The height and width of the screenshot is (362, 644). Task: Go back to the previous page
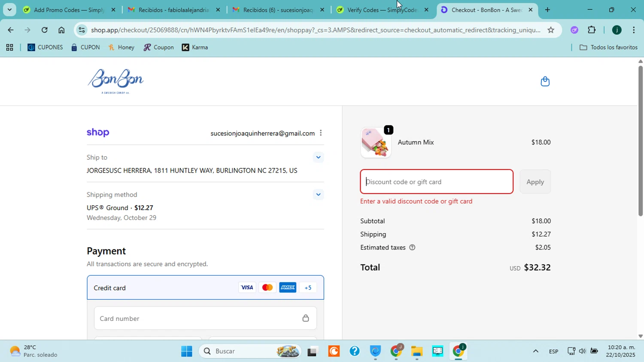click(x=10, y=30)
